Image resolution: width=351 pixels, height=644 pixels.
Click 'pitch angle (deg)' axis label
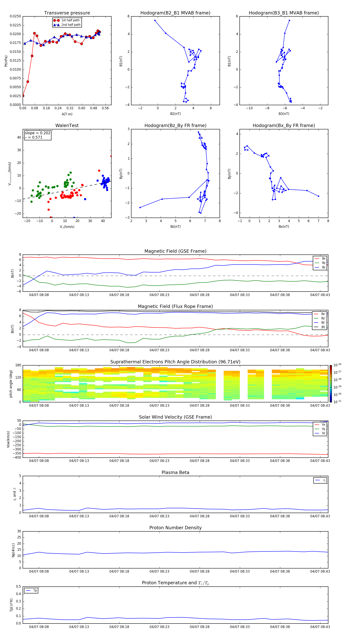click(x=11, y=383)
